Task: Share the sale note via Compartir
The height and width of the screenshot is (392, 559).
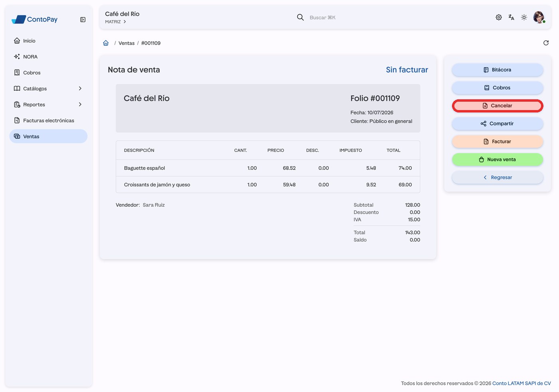Action: [x=498, y=124]
